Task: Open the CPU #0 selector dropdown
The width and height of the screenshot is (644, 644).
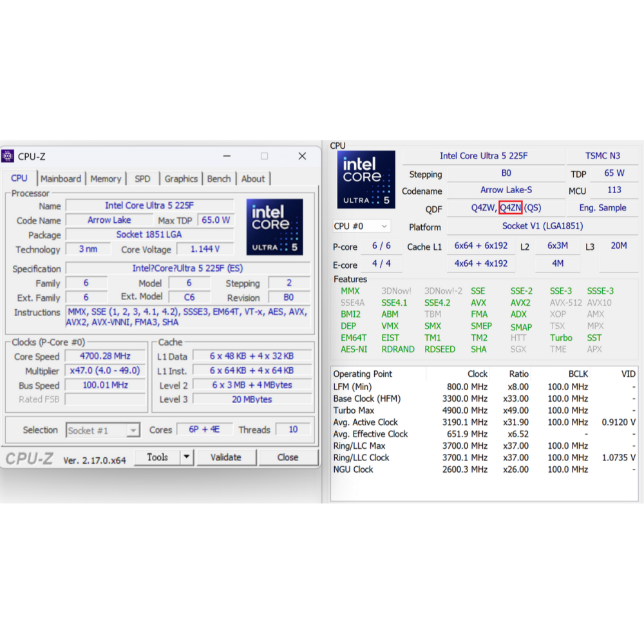Action: [x=384, y=227]
